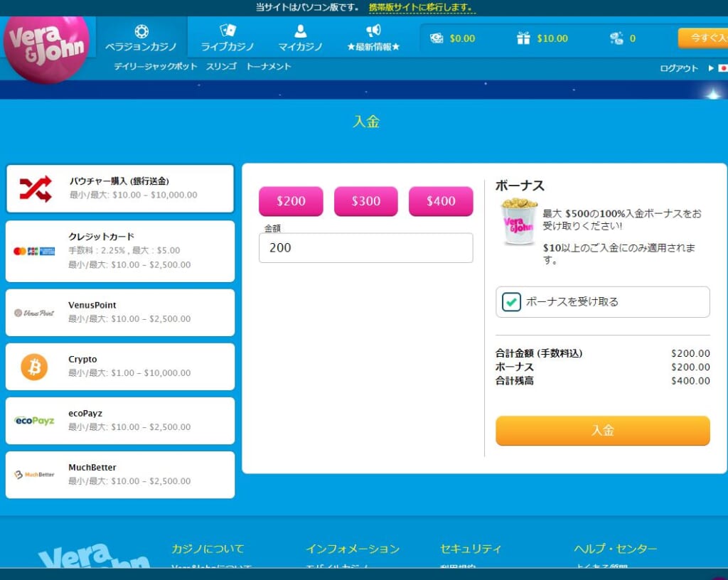Select クレジットカード method title
This screenshot has height=580, width=728.
click(x=101, y=236)
